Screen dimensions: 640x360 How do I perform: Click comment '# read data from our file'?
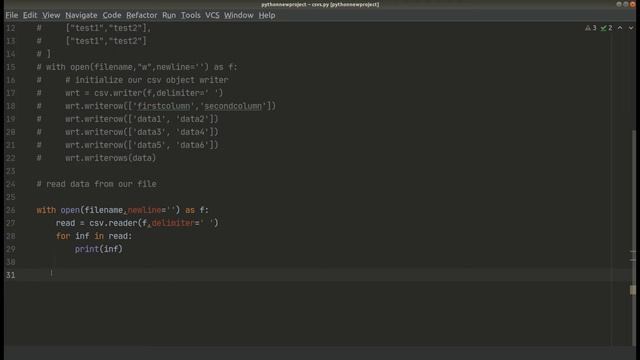[96, 184]
